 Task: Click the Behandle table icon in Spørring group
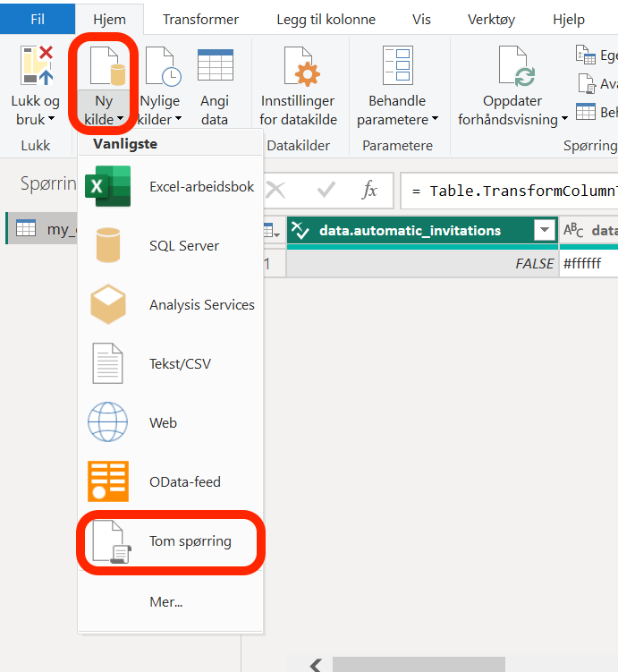click(585, 112)
